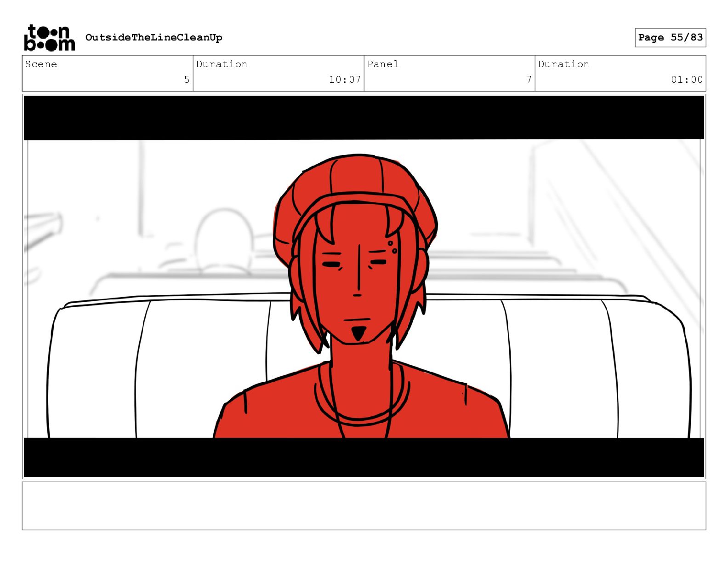Click the red character storyboard panel image

point(364,286)
